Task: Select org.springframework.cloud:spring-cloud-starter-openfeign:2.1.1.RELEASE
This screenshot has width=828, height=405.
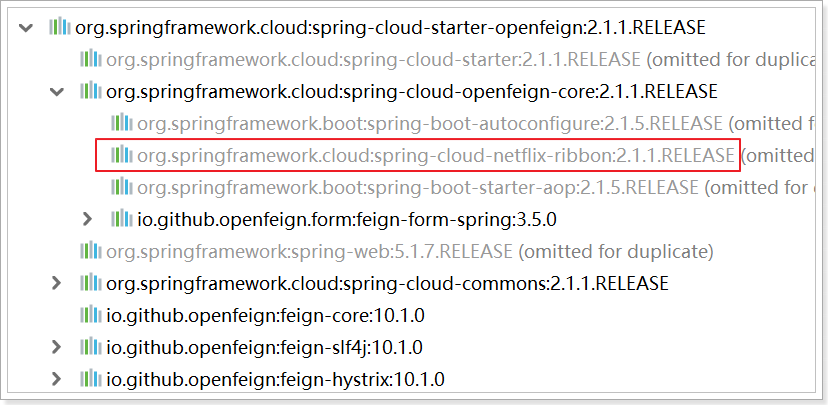Action: pos(390,28)
